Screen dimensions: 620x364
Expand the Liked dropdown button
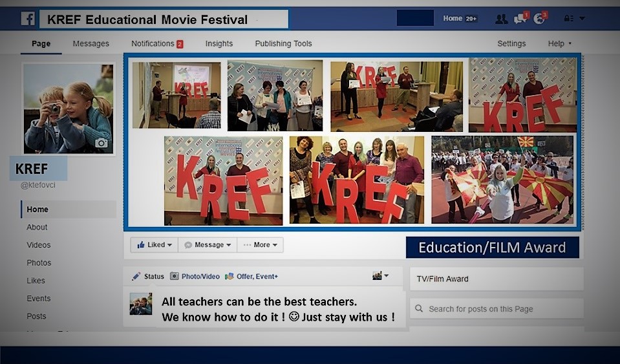click(x=155, y=245)
